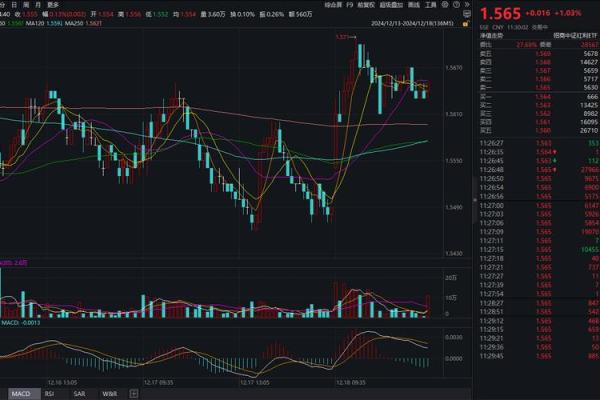
Task: Select the 卖四 ask row with 14627
Action: (x=539, y=62)
